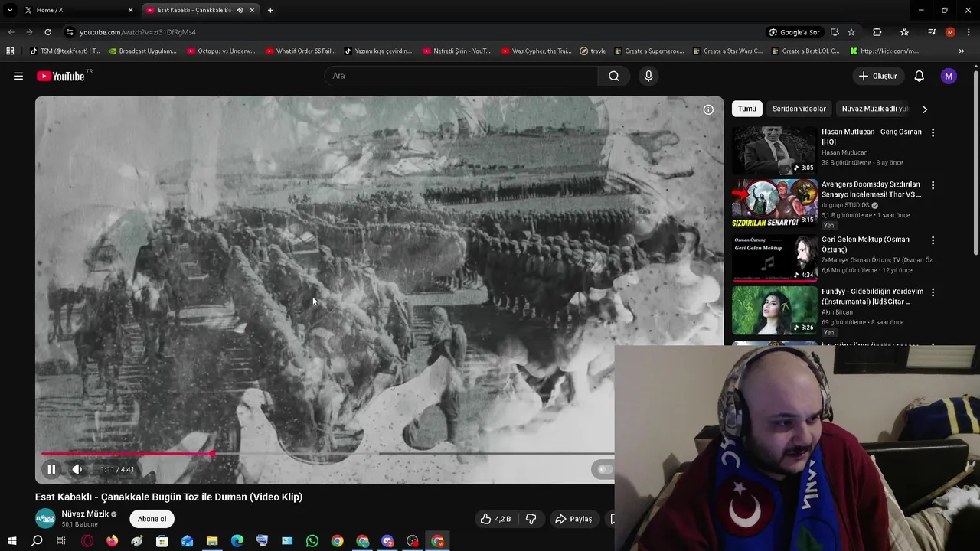Open Microsoft Store from the taskbar
The height and width of the screenshot is (551, 980).
click(162, 541)
